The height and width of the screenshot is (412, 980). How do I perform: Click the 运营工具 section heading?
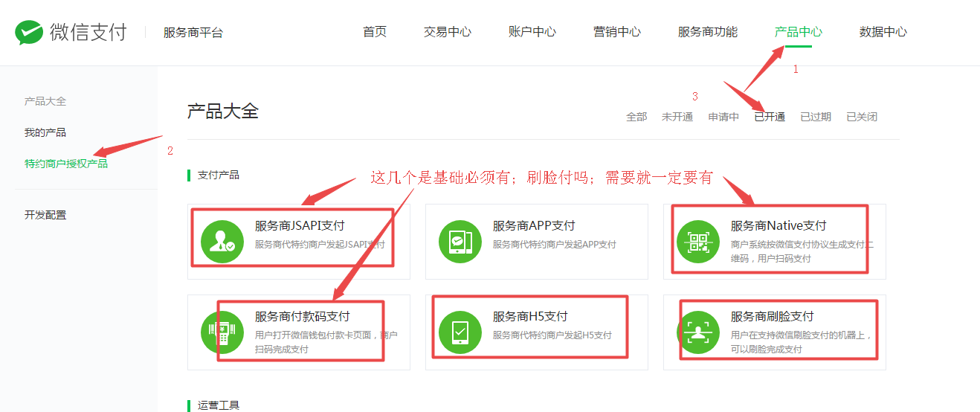click(x=219, y=405)
